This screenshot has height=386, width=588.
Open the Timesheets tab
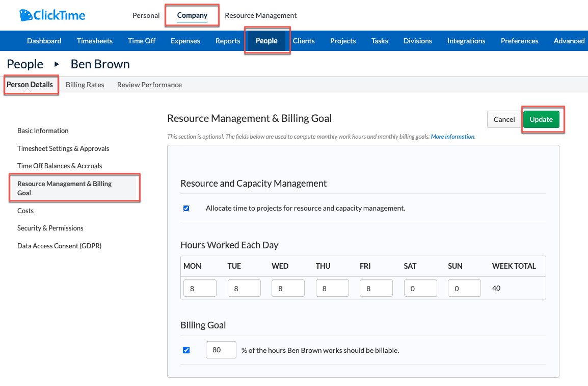[x=94, y=41]
